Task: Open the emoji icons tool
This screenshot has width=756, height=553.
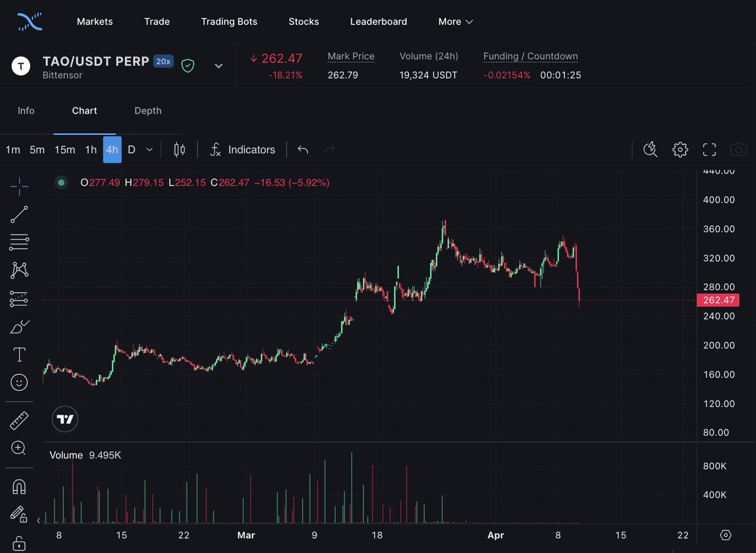Action: tap(20, 382)
